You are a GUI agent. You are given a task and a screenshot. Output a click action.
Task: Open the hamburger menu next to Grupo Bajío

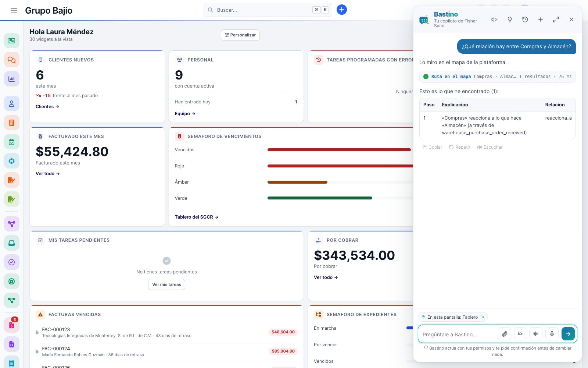click(14, 10)
